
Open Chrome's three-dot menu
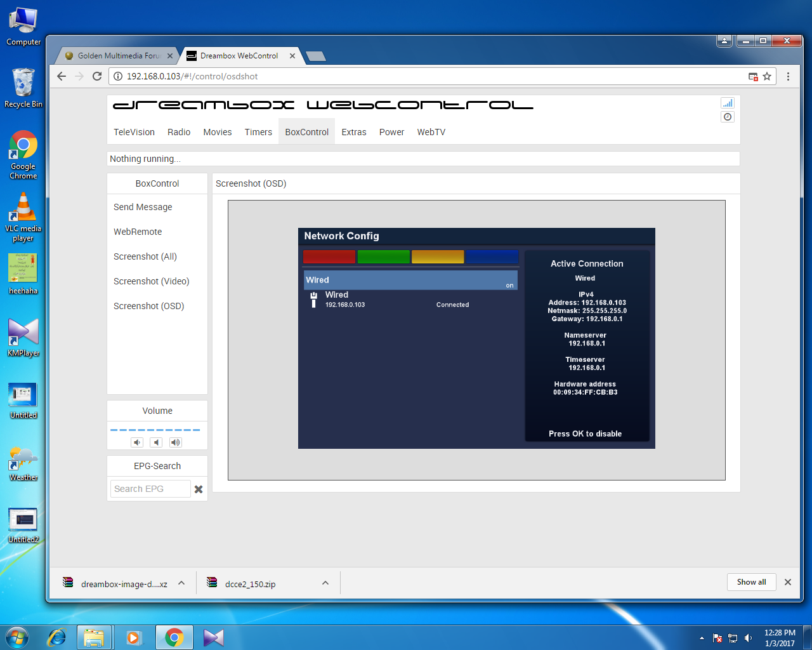pos(788,76)
